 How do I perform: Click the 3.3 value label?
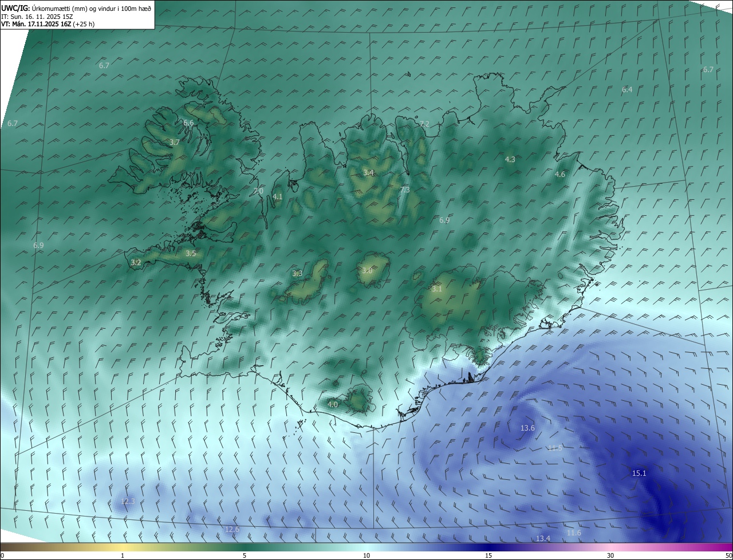(x=297, y=274)
